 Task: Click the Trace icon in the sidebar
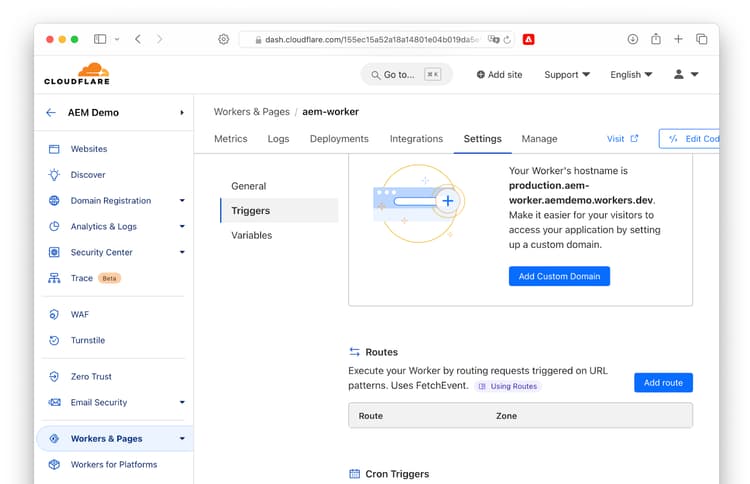point(54,279)
